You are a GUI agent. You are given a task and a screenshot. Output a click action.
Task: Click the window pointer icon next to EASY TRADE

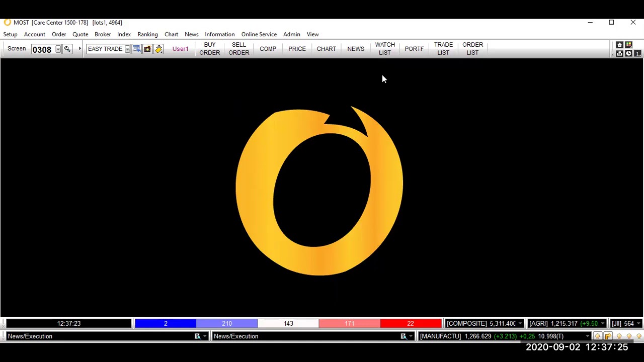click(x=136, y=49)
